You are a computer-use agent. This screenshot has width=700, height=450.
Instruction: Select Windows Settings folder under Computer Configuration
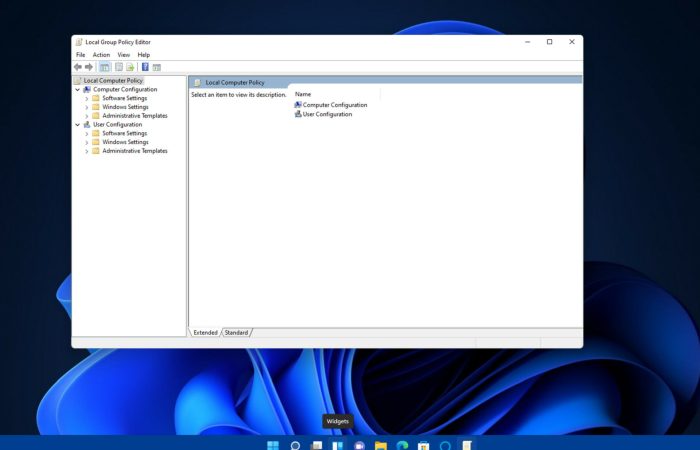point(125,107)
